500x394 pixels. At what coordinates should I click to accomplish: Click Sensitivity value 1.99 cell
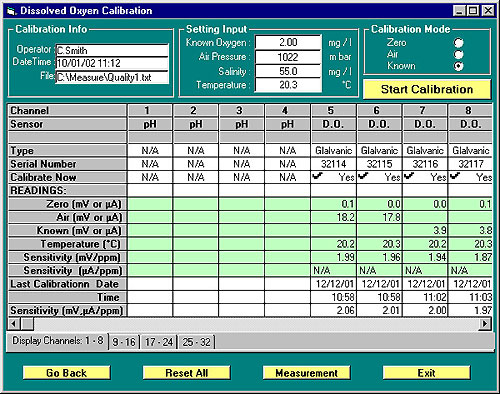tap(333, 257)
